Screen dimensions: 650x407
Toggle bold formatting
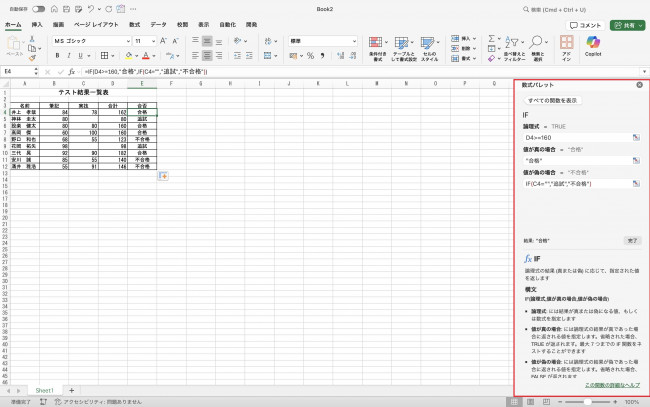coord(57,56)
